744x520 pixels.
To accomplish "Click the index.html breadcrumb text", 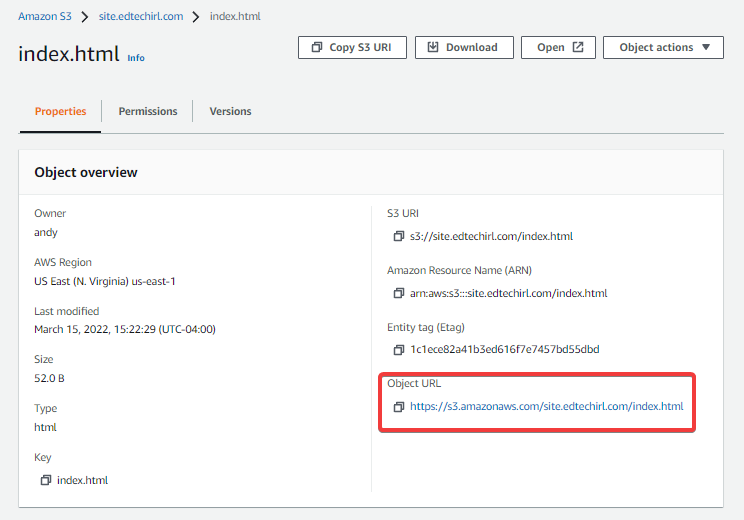I will (235, 16).
